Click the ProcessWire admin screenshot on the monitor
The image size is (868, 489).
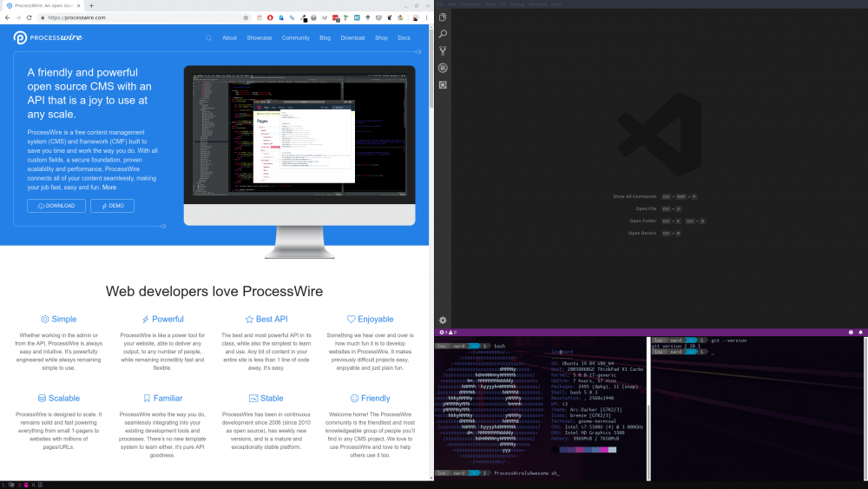click(x=299, y=139)
